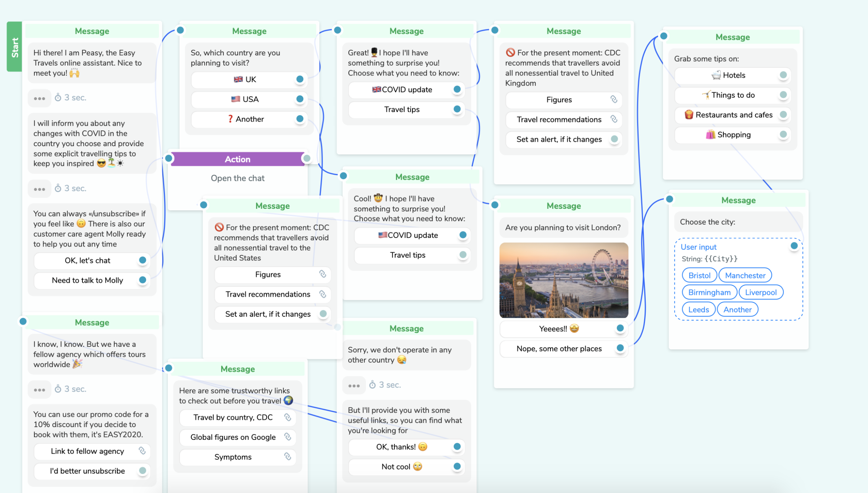This screenshot has width=868, height=493.
Task: Click the link icon on Travel by country, CDC
Action: (x=287, y=418)
